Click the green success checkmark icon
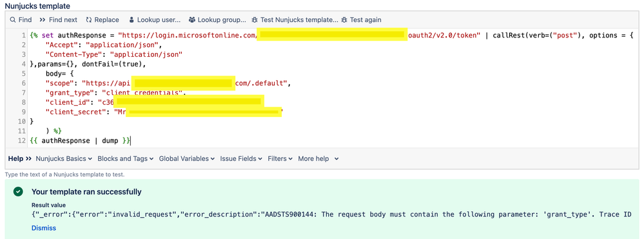Screen dimensions: 644x239 pos(17,192)
